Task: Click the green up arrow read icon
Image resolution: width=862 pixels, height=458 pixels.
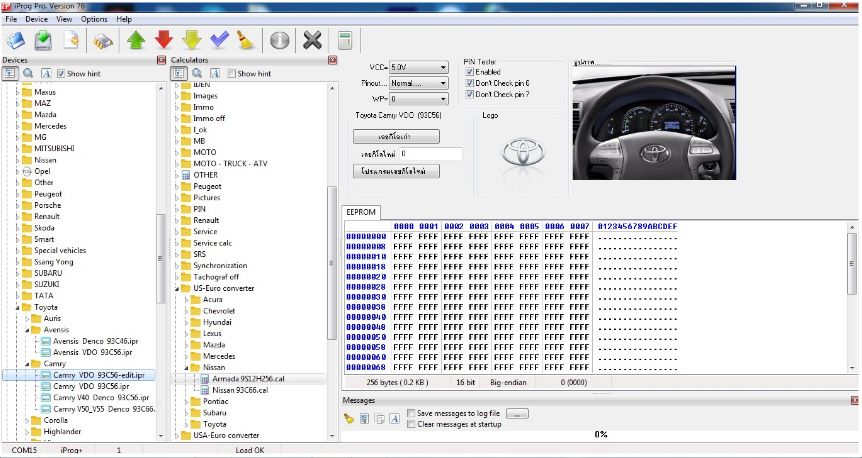Action: pos(135,41)
